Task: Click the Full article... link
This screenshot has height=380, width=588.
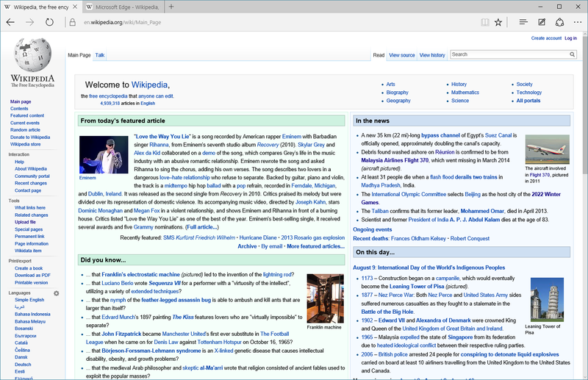Action: (x=201, y=227)
